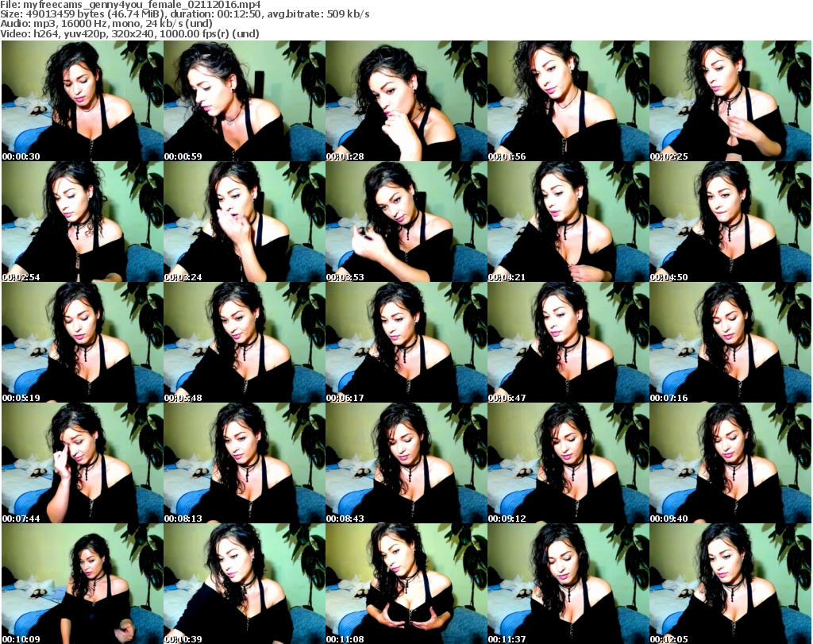Select the thumbnail stamped 00:00:30
This screenshot has width=813, height=644.
click(83, 101)
